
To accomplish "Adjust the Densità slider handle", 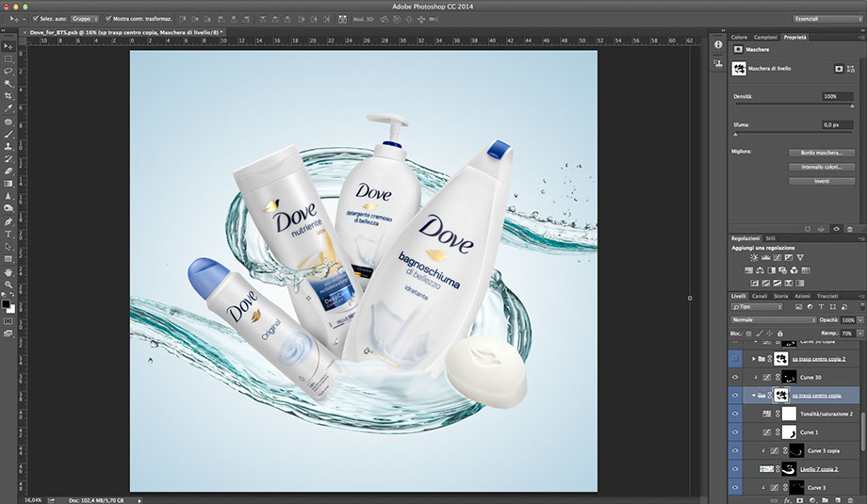I will click(852, 106).
